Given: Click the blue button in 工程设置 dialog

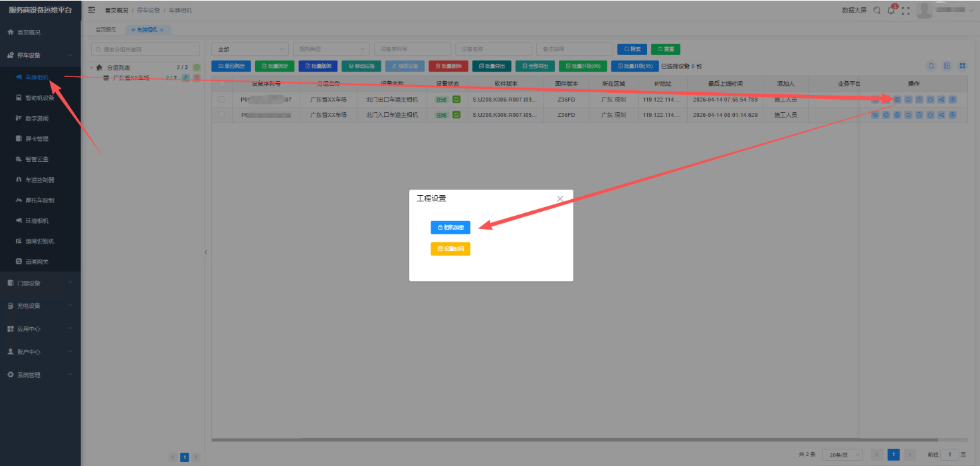Looking at the screenshot, I should pyautogui.click(x=450, y=228).
